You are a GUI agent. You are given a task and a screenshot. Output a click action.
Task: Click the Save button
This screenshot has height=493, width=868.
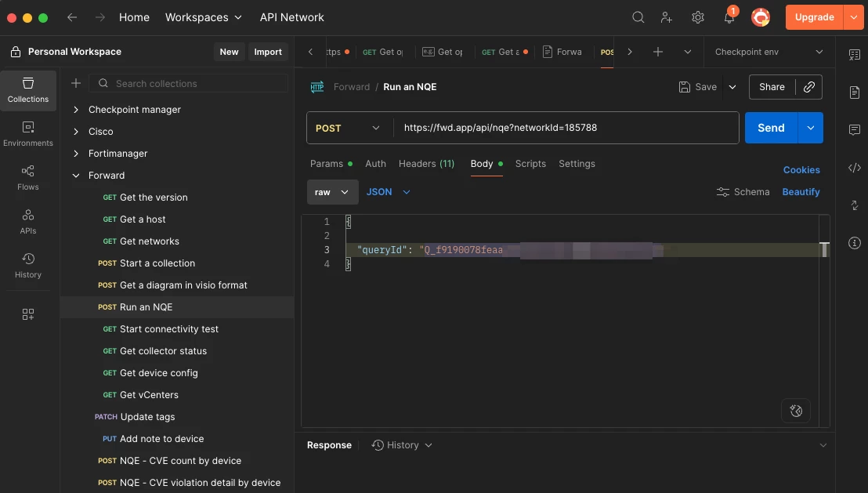point(697,87)
